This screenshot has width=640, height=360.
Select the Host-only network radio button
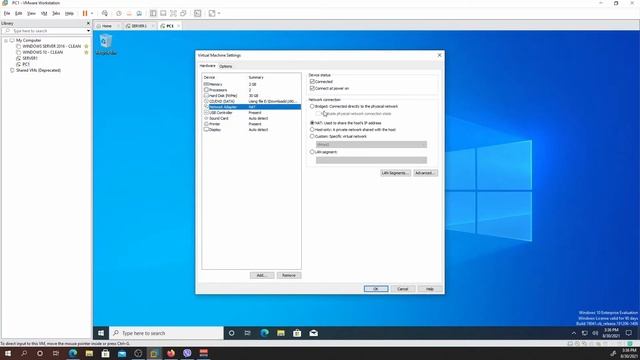[x=312, y=130]
